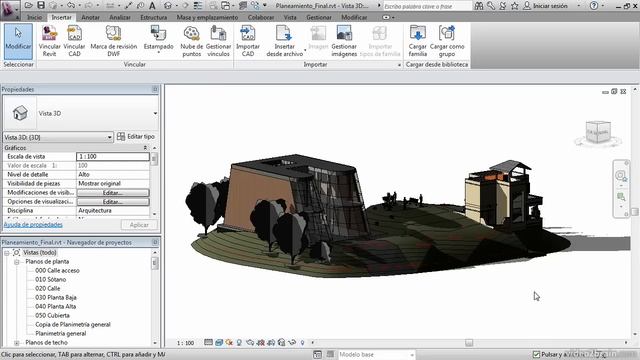The height and width of the screenshot is (360, 640).
Task: Expand the Planos de techo node
Action: point(17,342)
